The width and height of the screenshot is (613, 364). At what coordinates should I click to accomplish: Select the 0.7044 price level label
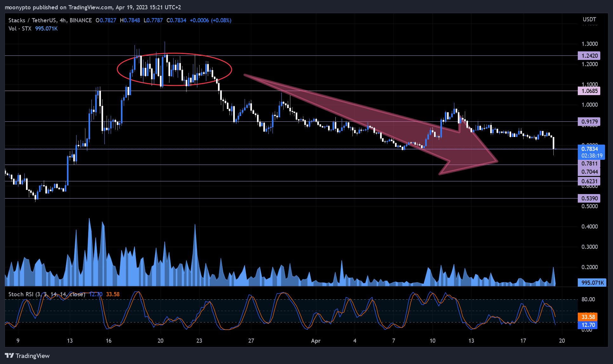click(x=590, y=172)
